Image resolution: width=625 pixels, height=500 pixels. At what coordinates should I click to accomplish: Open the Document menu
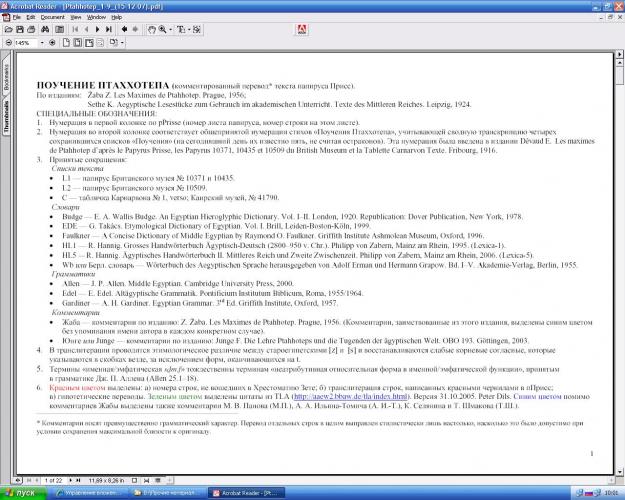tap(52, 17)
